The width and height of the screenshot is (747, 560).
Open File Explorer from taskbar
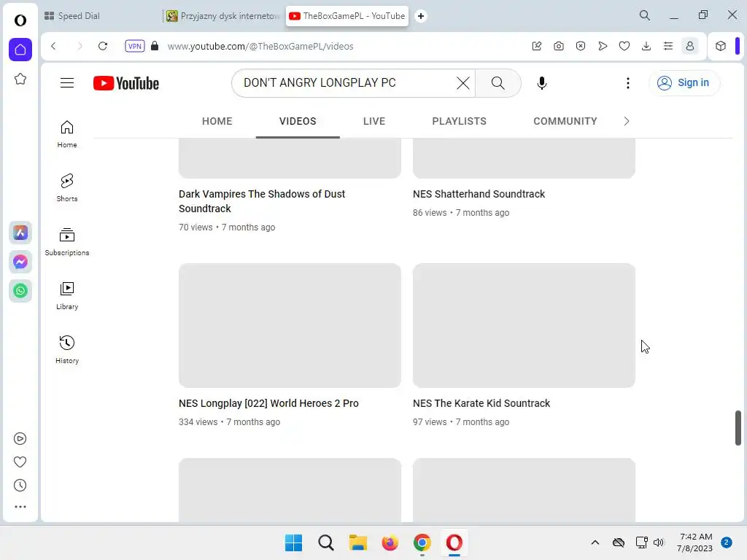point(357,542)
